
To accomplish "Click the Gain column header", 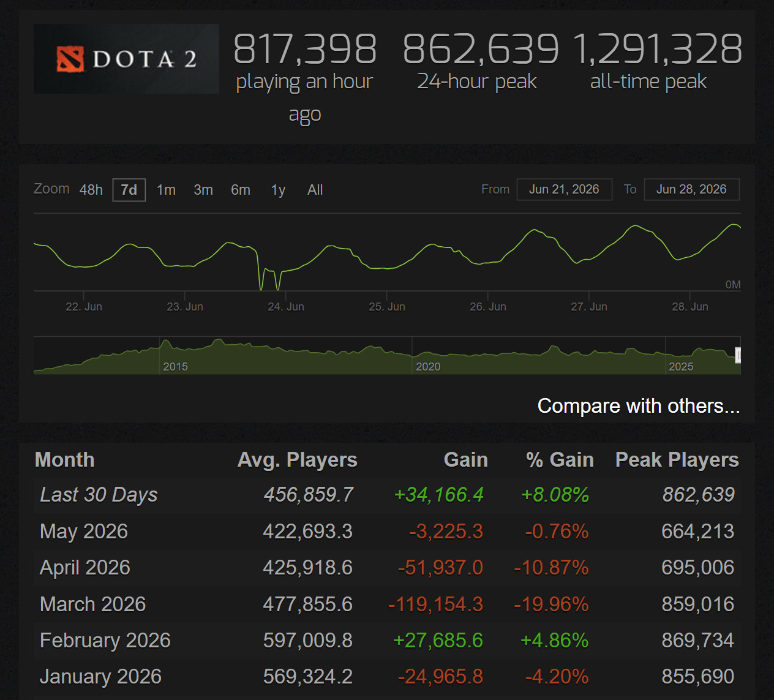I will click(466, 459).
